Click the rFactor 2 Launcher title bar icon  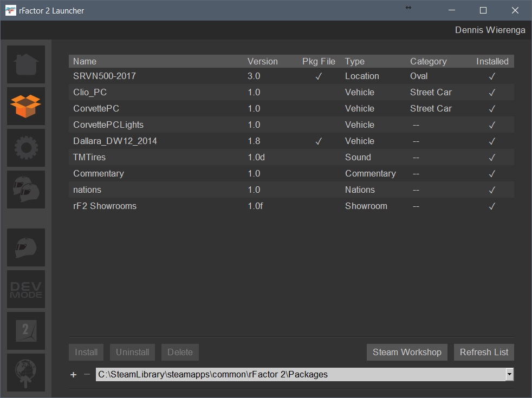tap(10, 10)
